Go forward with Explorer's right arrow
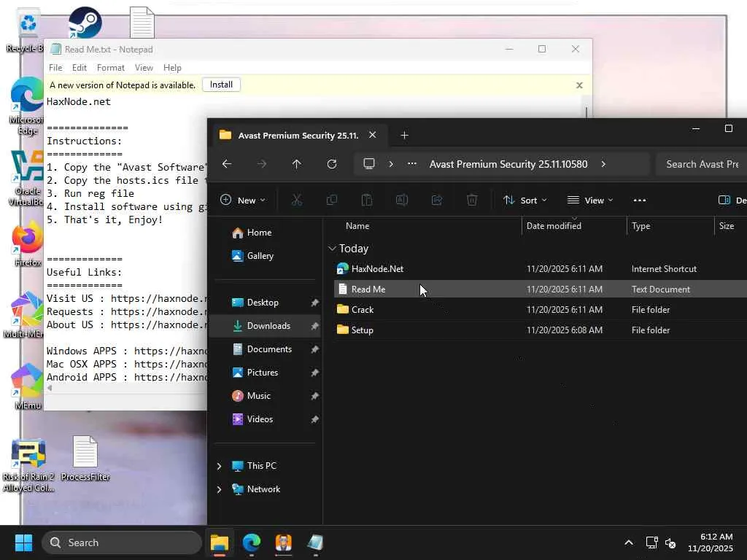The width and height of the screenshot is (747, 560). [262, 164]
